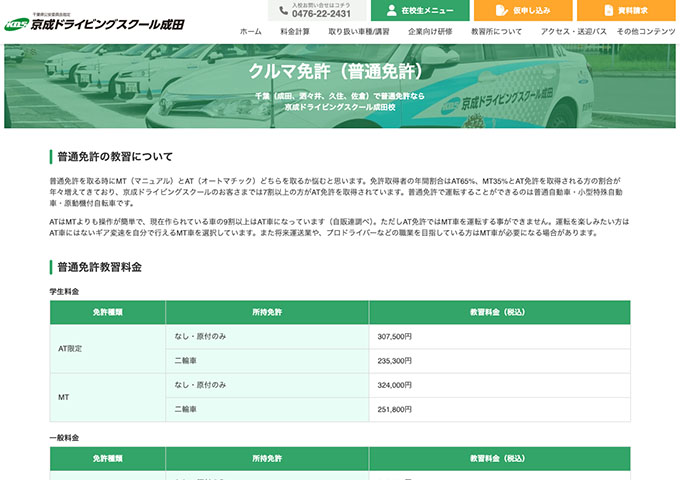Screen dimensions: 680x480
Task: Click the 所持免許 header in the general table
Action: coord(267,458)
